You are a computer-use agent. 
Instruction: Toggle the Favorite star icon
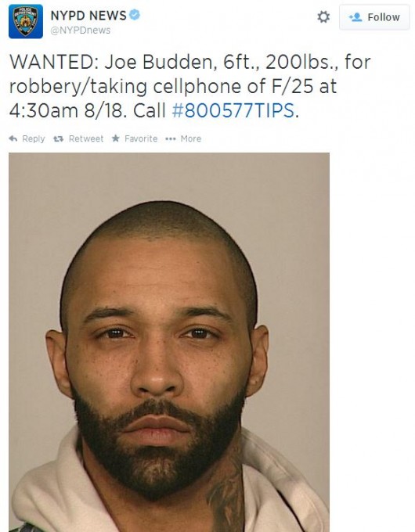point(116,138)
